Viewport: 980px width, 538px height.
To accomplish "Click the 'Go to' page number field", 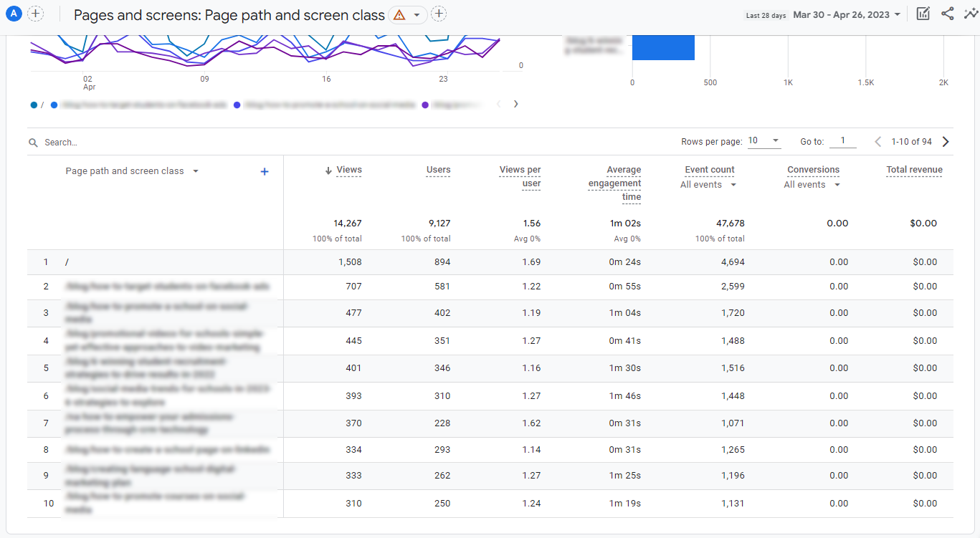I will point(843,141).
